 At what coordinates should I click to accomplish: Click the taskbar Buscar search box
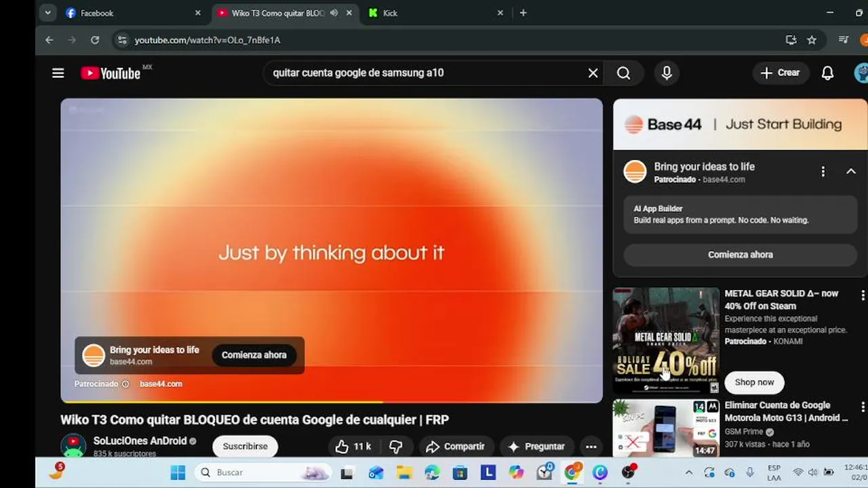point(263,472)
